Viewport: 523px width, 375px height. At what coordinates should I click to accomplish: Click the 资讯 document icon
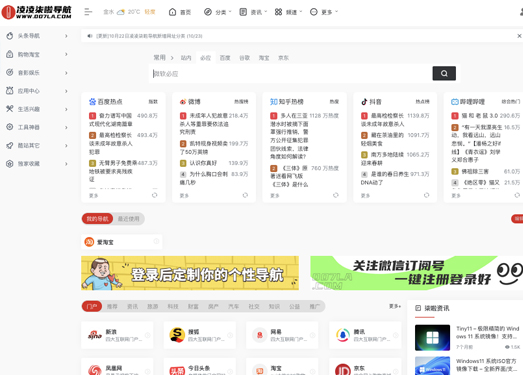coord(243,12)
